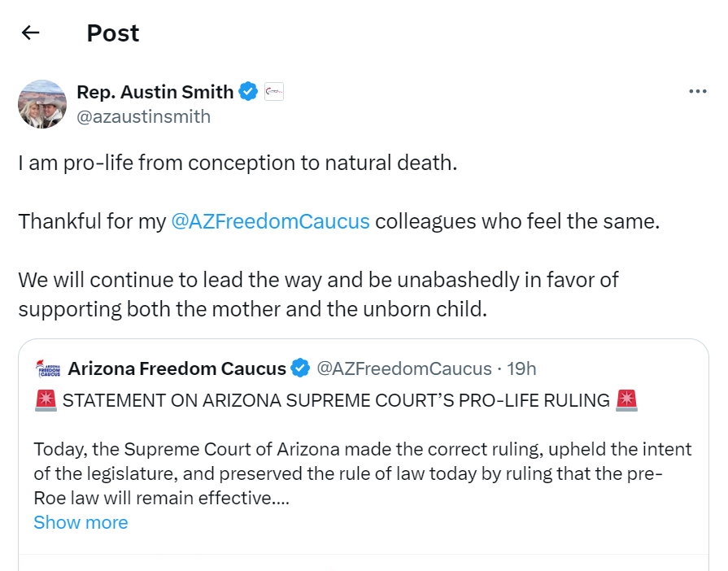Viewport: 728px width, 571px height.
Task: Open the @AZFreedomCaucus mention in the post text
Action: [x=271, y=221]
